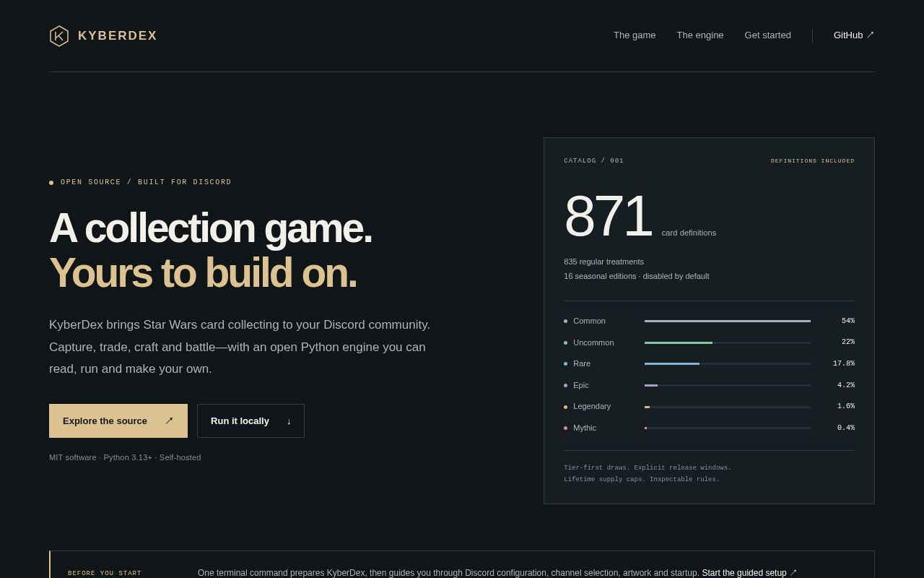Click the Explore the source button

[x=118, y=421]
